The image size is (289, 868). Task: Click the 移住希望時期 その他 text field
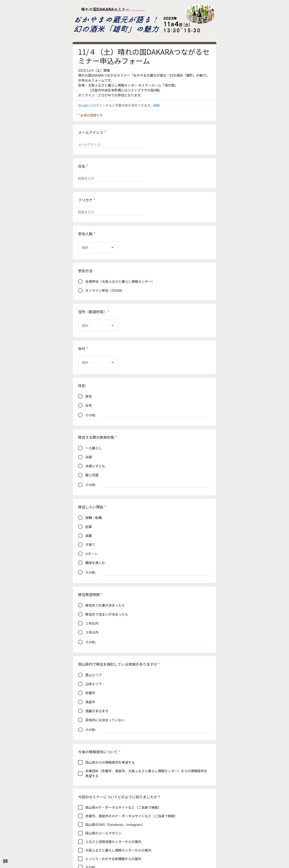(155, 642)
